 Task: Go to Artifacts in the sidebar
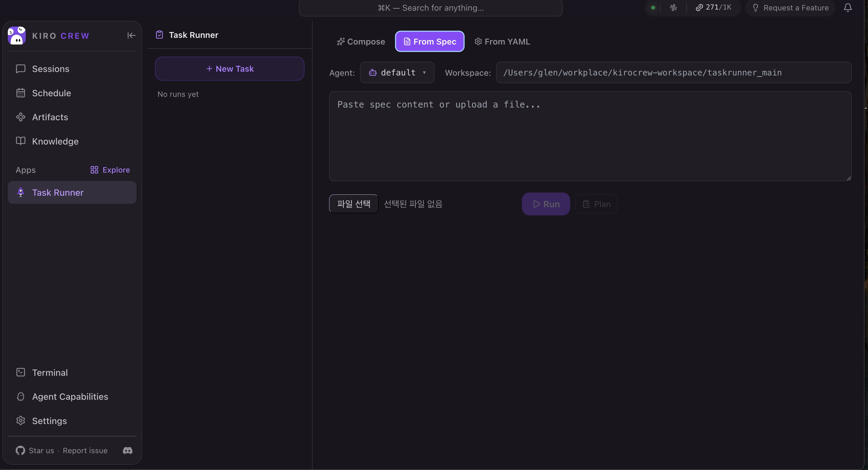pos(72,117)
